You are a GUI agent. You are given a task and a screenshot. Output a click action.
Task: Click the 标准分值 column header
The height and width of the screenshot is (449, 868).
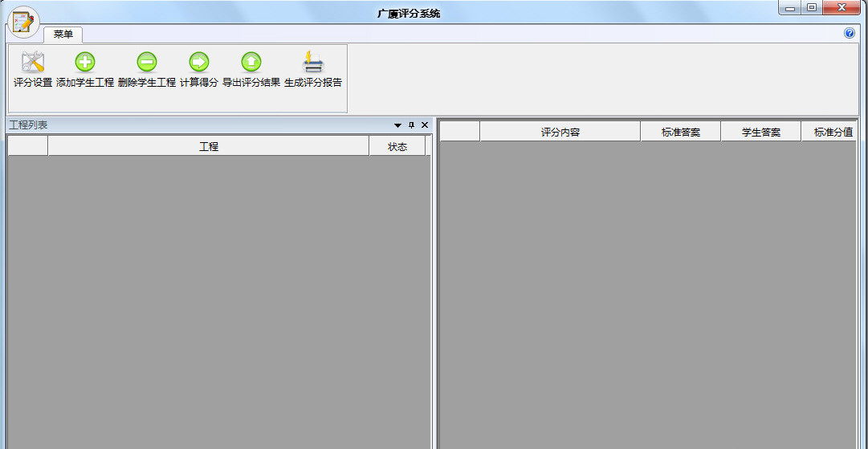pyautogui.click(x=832, y=132)
